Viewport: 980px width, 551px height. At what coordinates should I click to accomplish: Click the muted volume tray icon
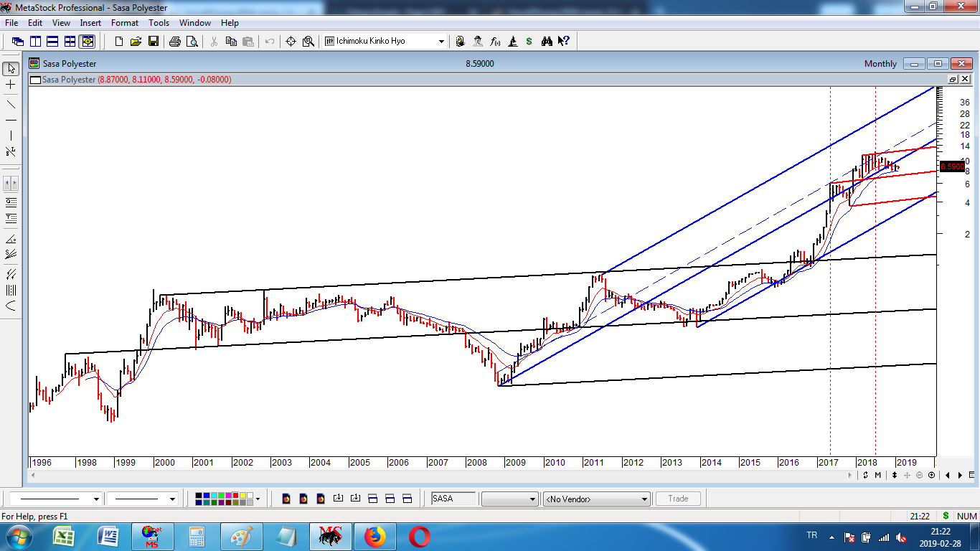pos(900,537)
